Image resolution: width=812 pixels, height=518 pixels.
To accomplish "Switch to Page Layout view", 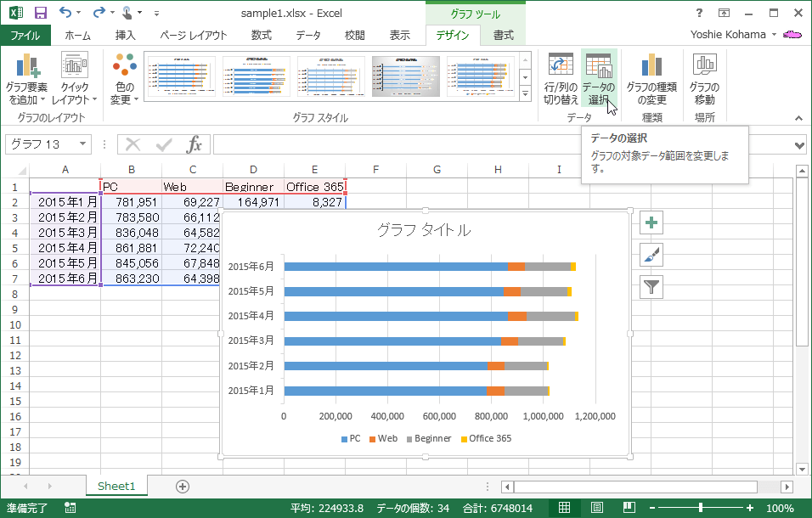I will pyautogui.click(x=596, y=508).
